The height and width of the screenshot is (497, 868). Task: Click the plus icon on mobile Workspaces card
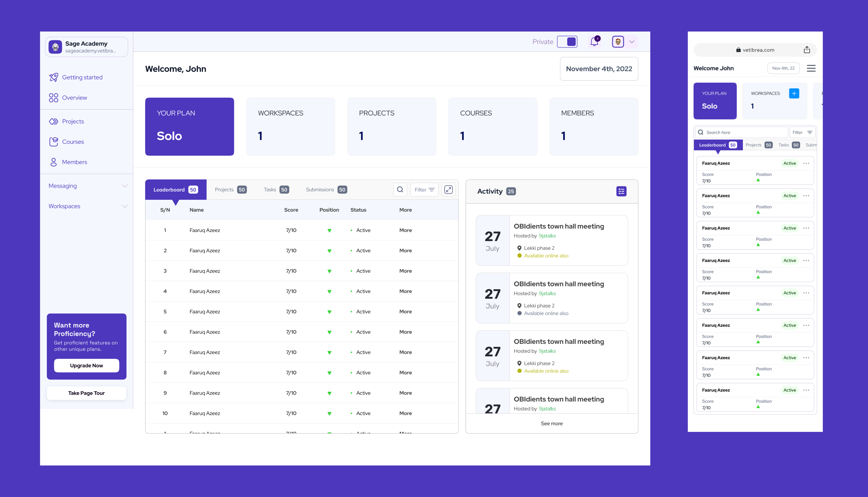[794, 94]
